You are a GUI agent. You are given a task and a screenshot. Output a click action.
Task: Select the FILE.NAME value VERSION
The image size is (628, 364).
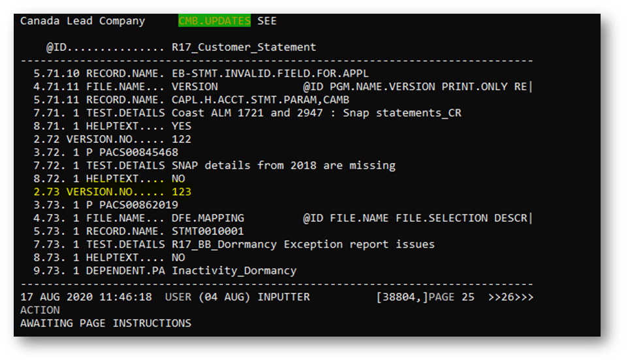(x=195, y=86)
